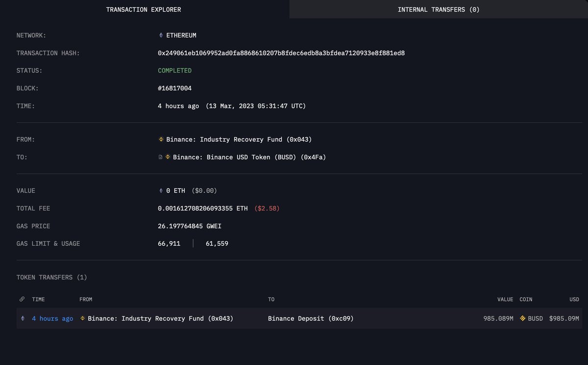
Task: Click the $2.58 fee amount in red
Action: click(x=267, y=208)
